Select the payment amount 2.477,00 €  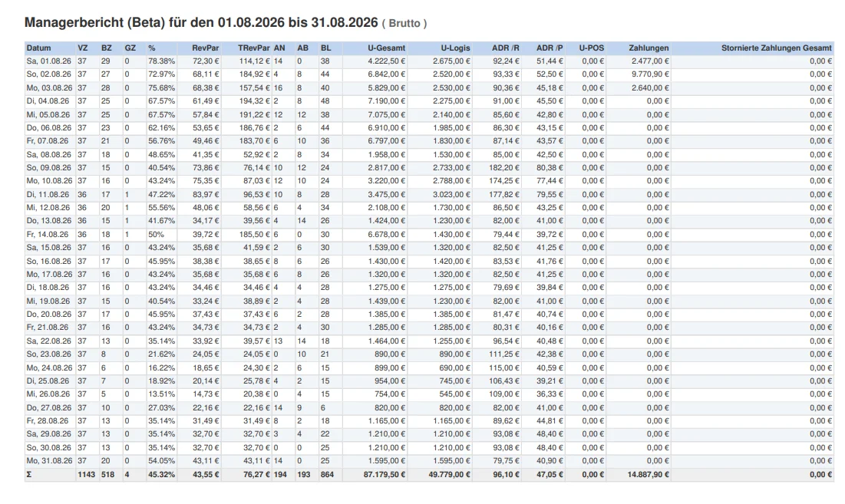coord(650,61)
